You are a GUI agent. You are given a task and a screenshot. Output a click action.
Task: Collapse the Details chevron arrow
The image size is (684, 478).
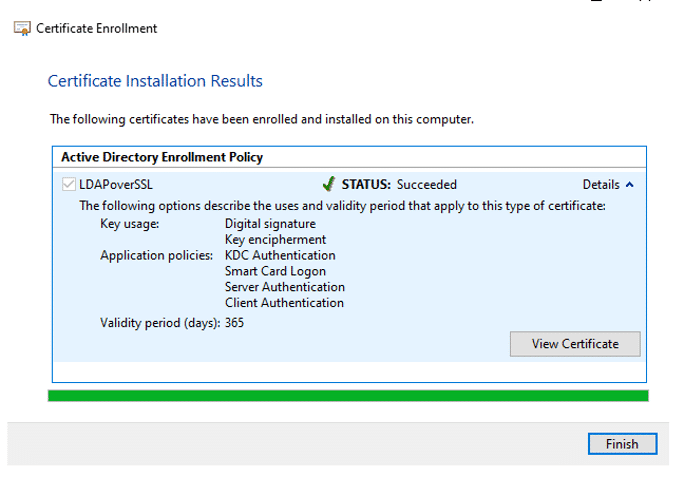630,184
